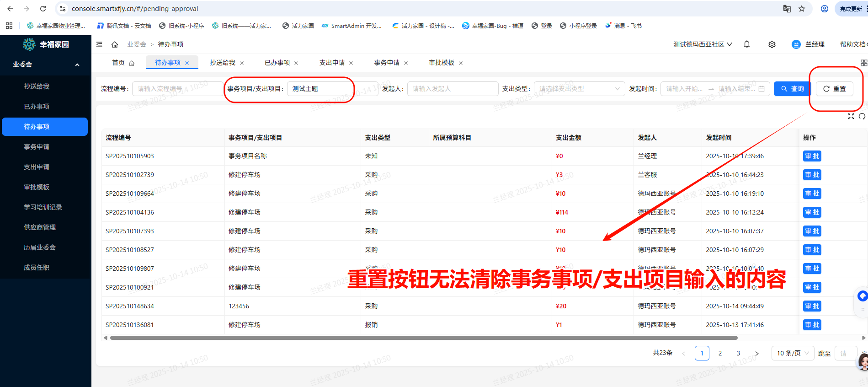Switch to the 已办事项 tab

(277, 63)
